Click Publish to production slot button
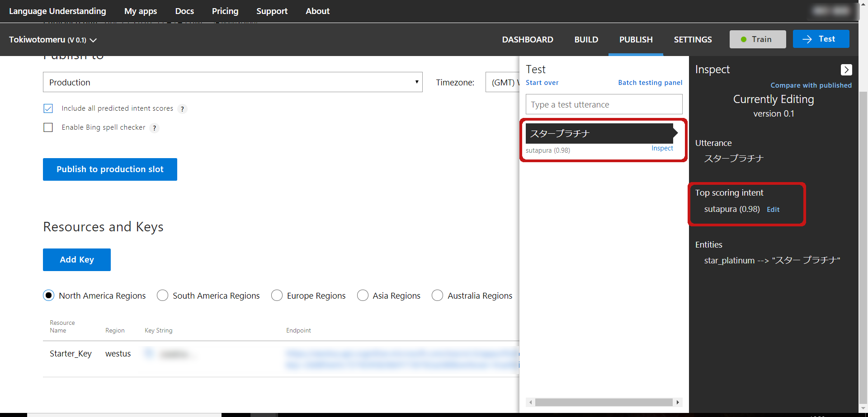The image size is (868, 417). pos(110,169)
